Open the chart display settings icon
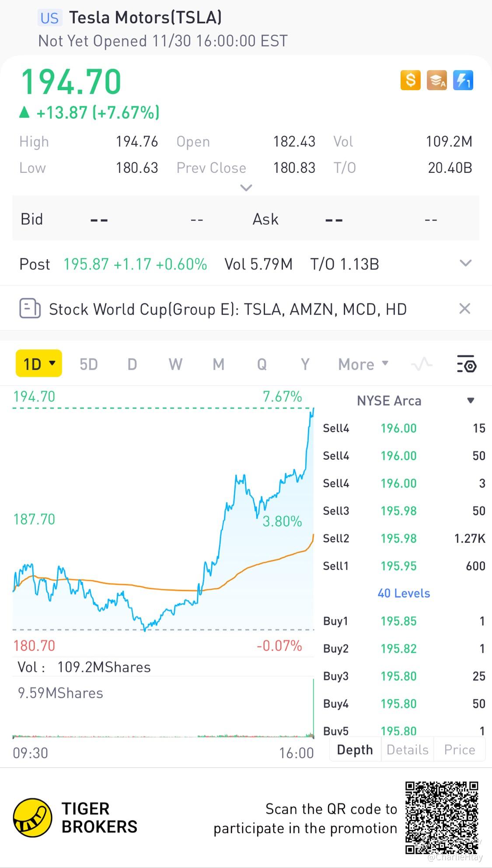Image resolution: width=492 pixels, height=868 pixels. pos(466,364)
